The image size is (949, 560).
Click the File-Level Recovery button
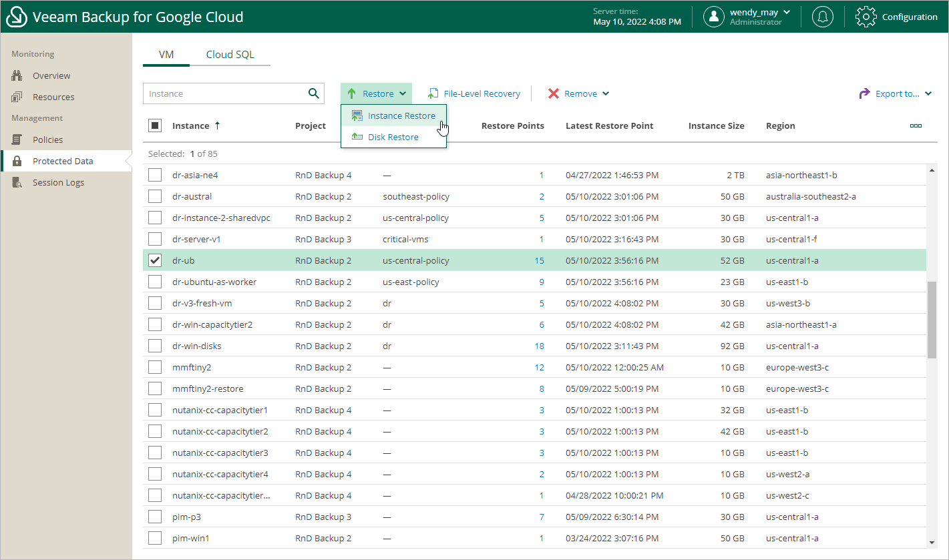tap(474, 93)
